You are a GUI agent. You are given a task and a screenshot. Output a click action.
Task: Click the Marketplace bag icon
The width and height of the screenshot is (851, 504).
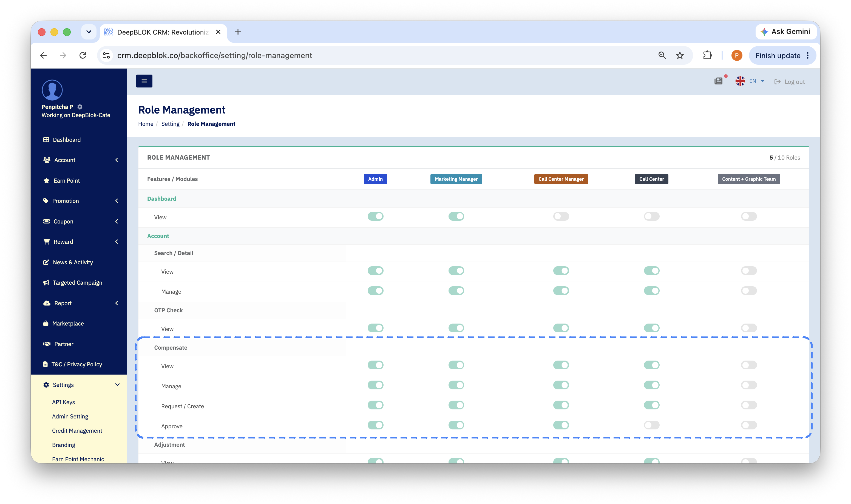click(x=46, y=323)
